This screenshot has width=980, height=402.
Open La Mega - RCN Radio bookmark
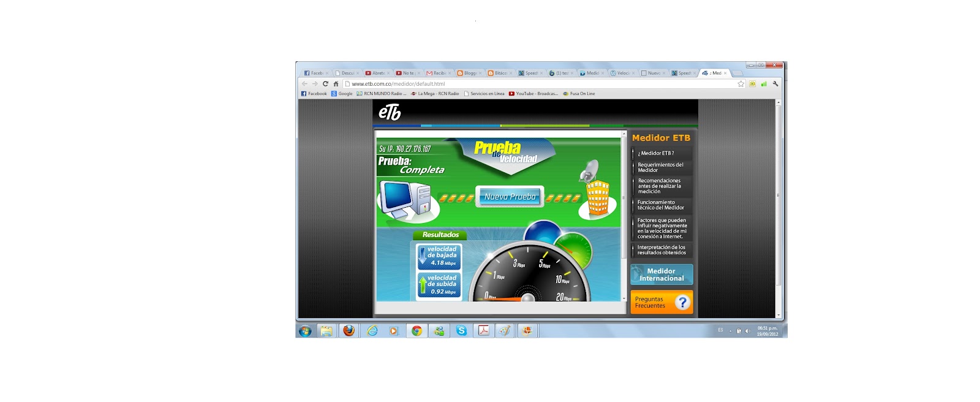[435, 94]
